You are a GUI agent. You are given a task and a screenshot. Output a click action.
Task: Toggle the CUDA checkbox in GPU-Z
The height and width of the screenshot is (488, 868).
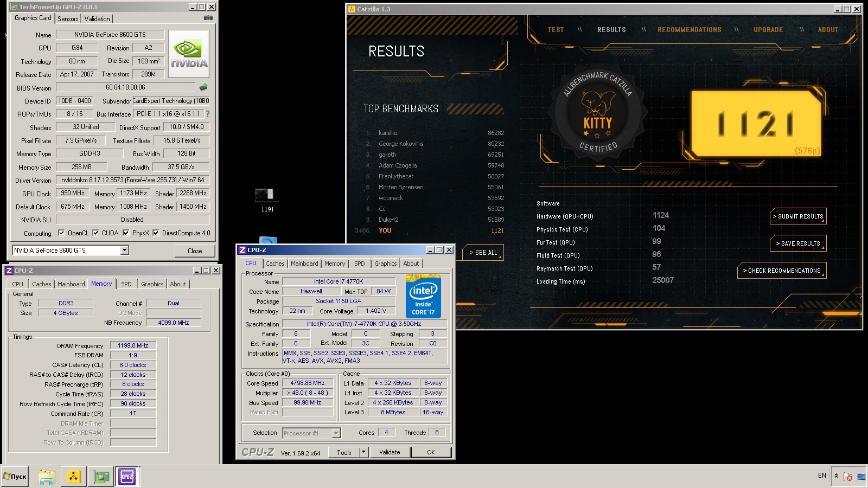pyautogui.click(x=95, y=233)
